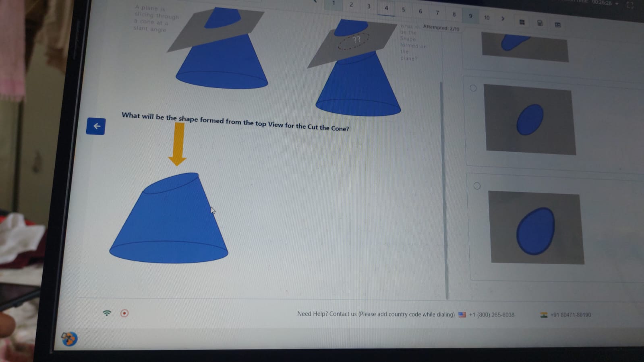Image resolution: width=644 pixels, height=362 pixels.
Task: Expand the session time dropdown arrow
Action: pyautogui.click(x=617, y=4)
